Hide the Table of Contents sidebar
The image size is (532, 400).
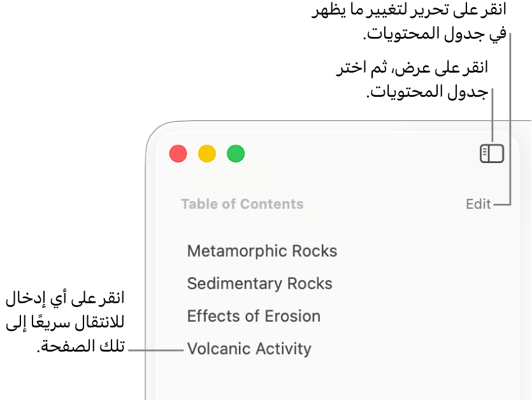pyautogui.click(x=491, y=154)
